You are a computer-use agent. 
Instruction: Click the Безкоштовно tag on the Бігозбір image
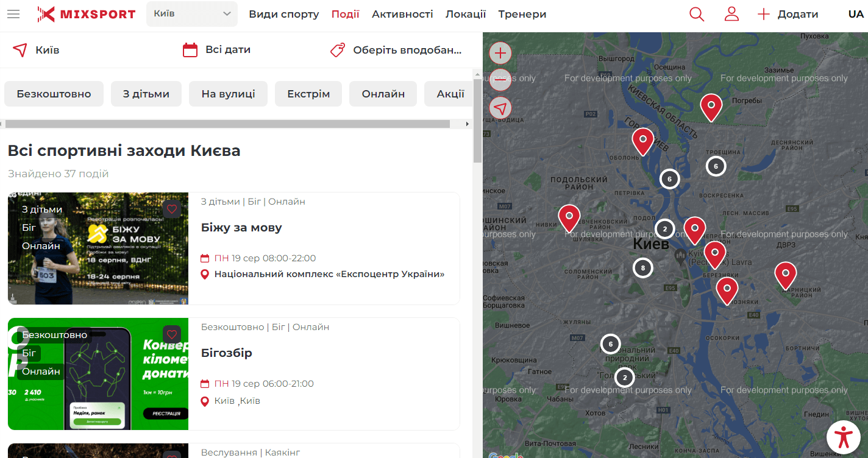point(55,335)
